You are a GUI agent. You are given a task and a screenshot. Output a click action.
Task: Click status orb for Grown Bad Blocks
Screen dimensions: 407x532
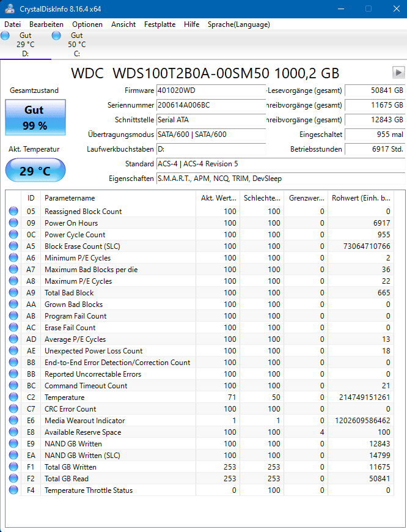(13, 305)
